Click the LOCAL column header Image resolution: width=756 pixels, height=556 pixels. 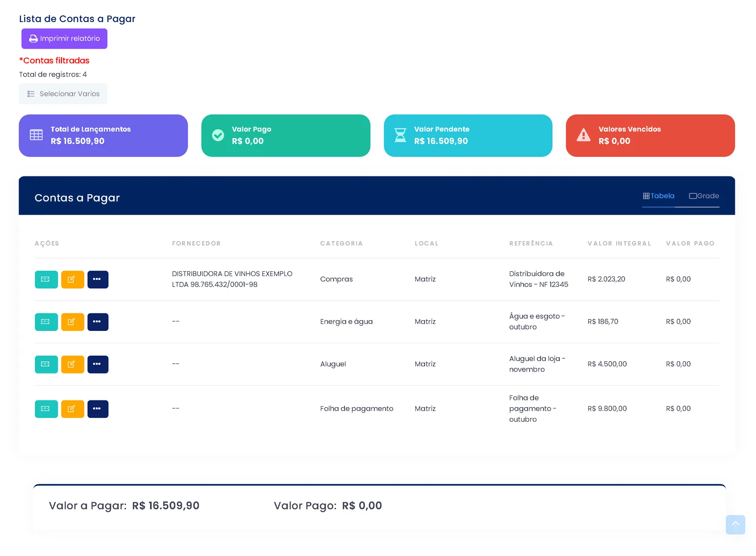point(427,243)
